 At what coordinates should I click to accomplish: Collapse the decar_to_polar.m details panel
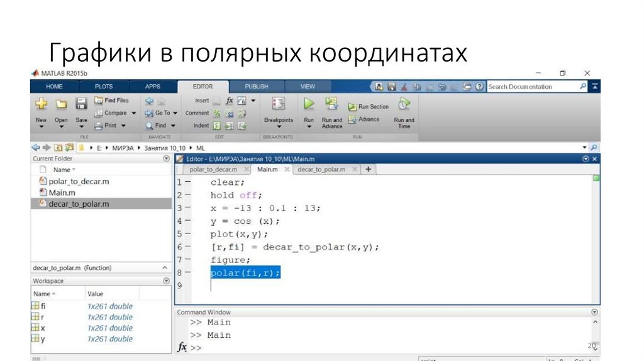165,268
